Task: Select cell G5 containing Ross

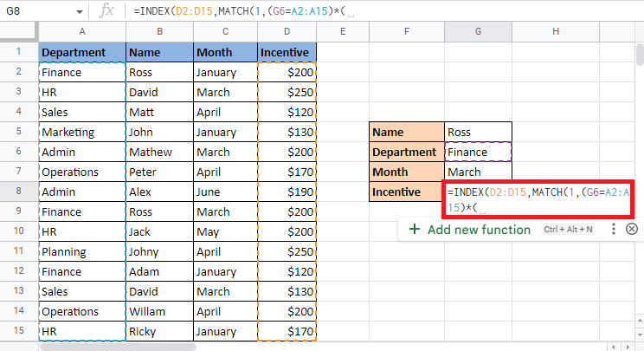Action: pos(478,132)
